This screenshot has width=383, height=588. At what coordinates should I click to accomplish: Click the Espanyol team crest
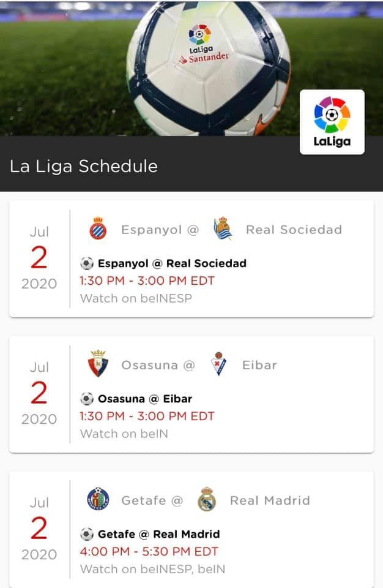pos(98,229)
